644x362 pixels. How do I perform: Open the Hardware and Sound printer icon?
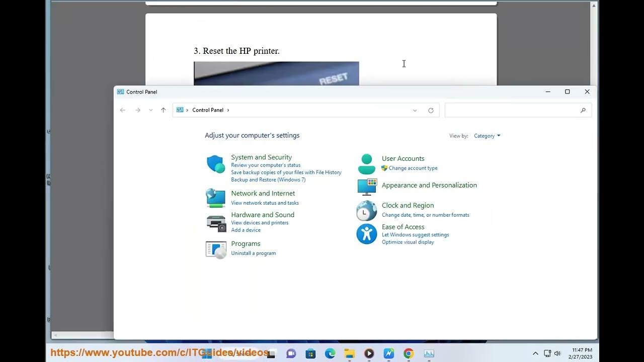pos(216,223)
